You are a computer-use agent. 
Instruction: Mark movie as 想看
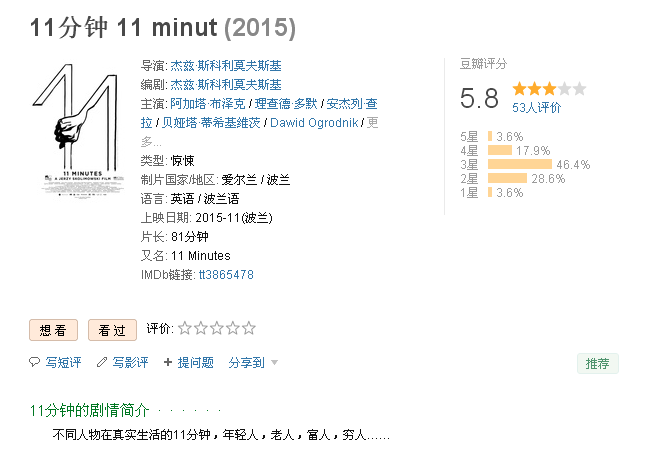(x=53, y=330)
